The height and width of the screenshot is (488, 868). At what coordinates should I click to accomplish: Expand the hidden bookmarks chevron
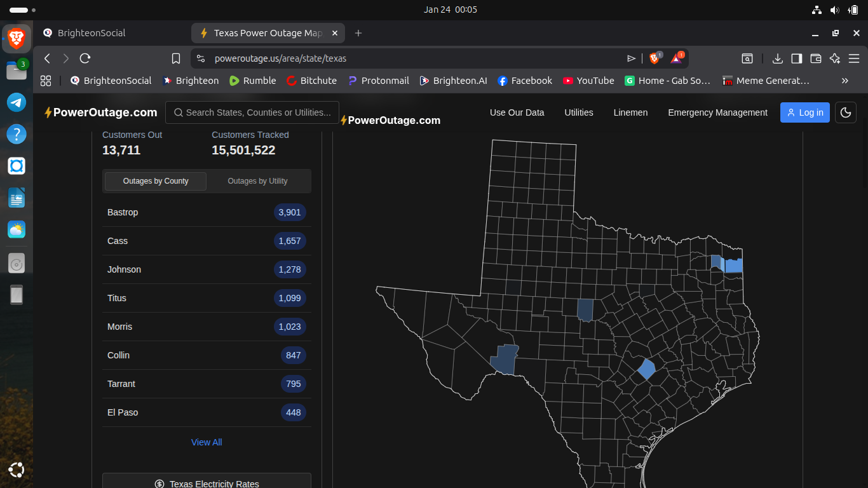(844, 81)
